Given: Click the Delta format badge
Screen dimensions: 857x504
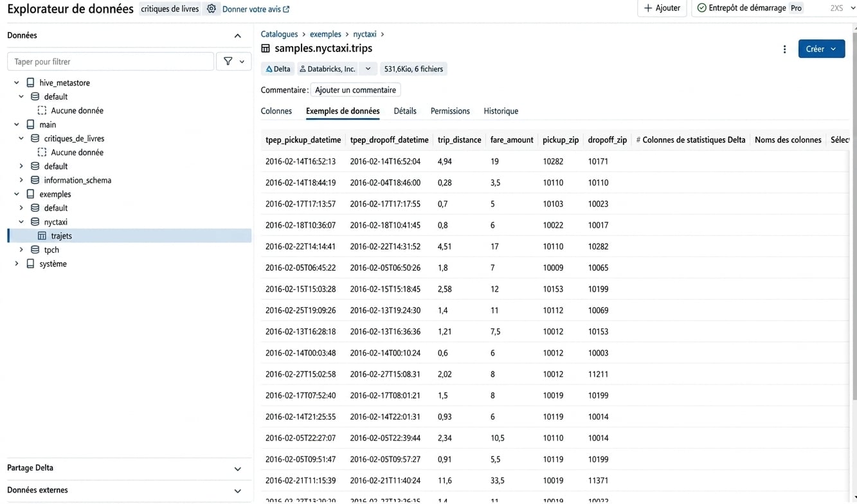Looking at the screenshot, I should (278, 69).
